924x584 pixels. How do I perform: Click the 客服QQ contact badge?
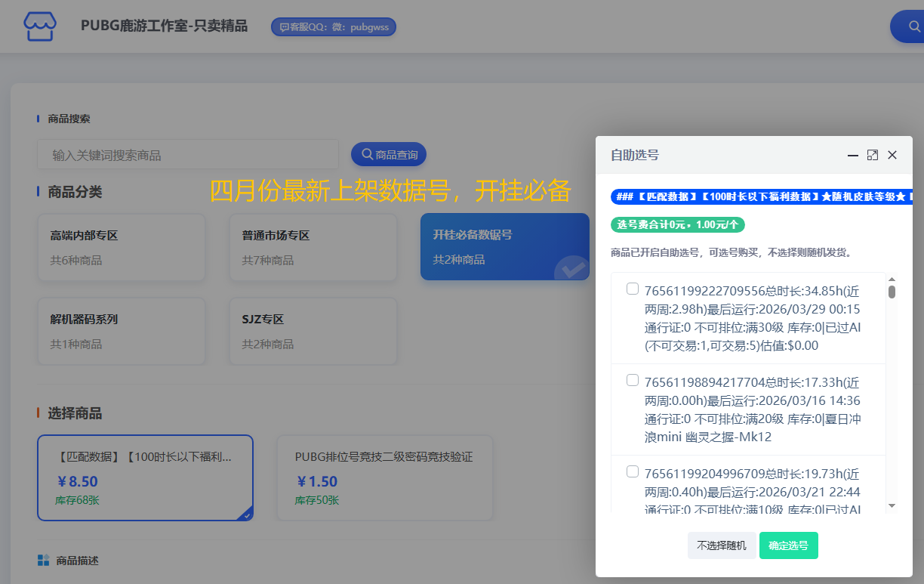point(334,26)
